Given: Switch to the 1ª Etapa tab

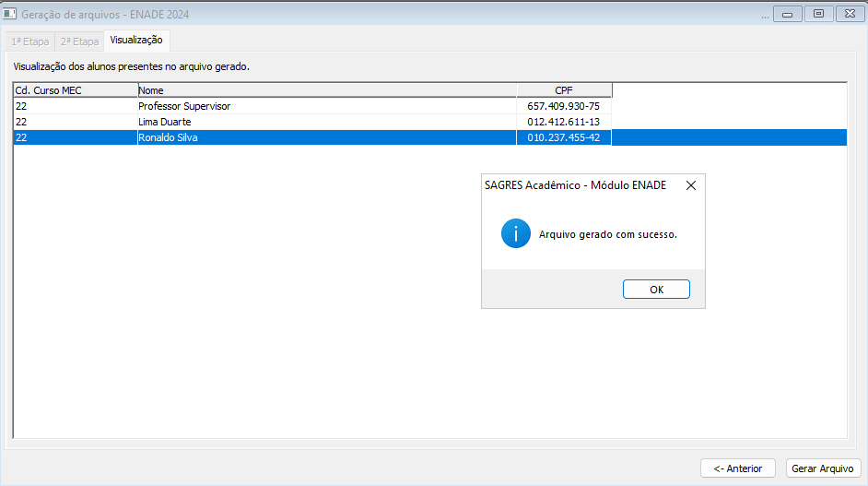Looking at the screenshot, I should click(30, 41).
